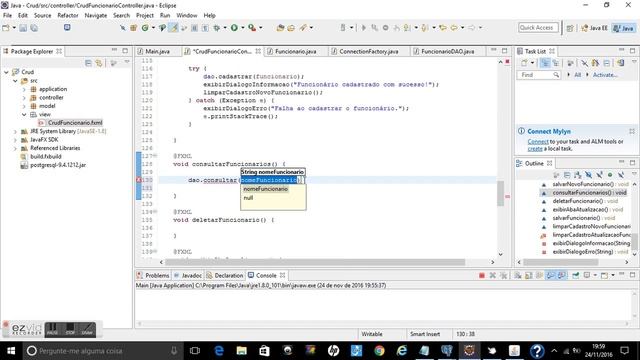The height and width of the screenshot is (360, 640).
Task: Click the editor horizontal scrollbar
Action: [x=315, y=262]
